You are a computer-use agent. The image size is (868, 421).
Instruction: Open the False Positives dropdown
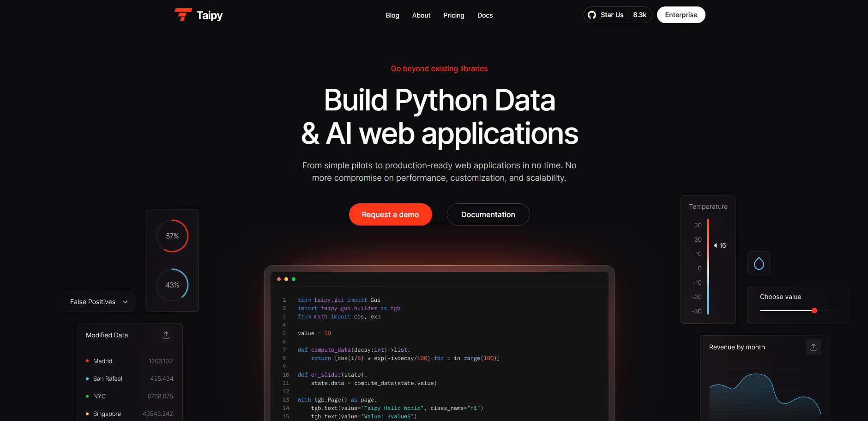98,302
